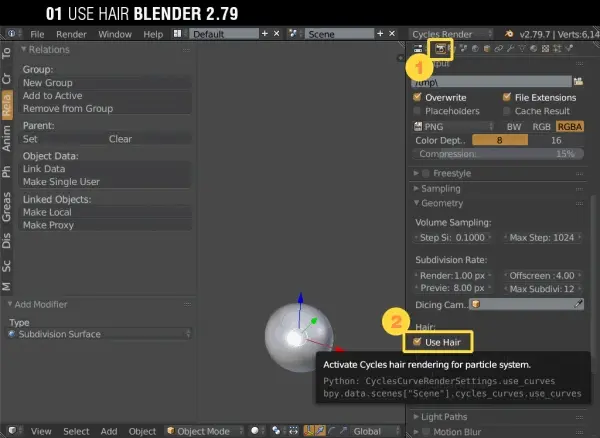Open the PNG file format dropdown
This screenshot has width=600, height=438.
(454, 127)
